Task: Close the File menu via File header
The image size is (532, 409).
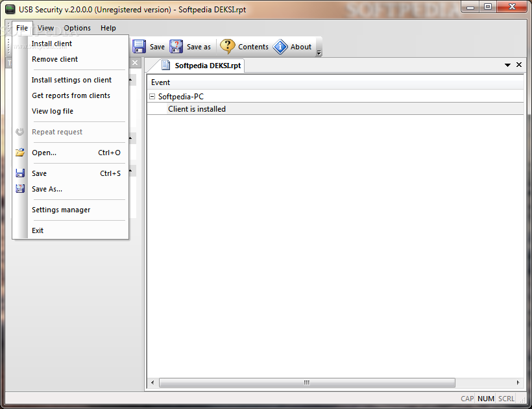Action: [22, 28]
